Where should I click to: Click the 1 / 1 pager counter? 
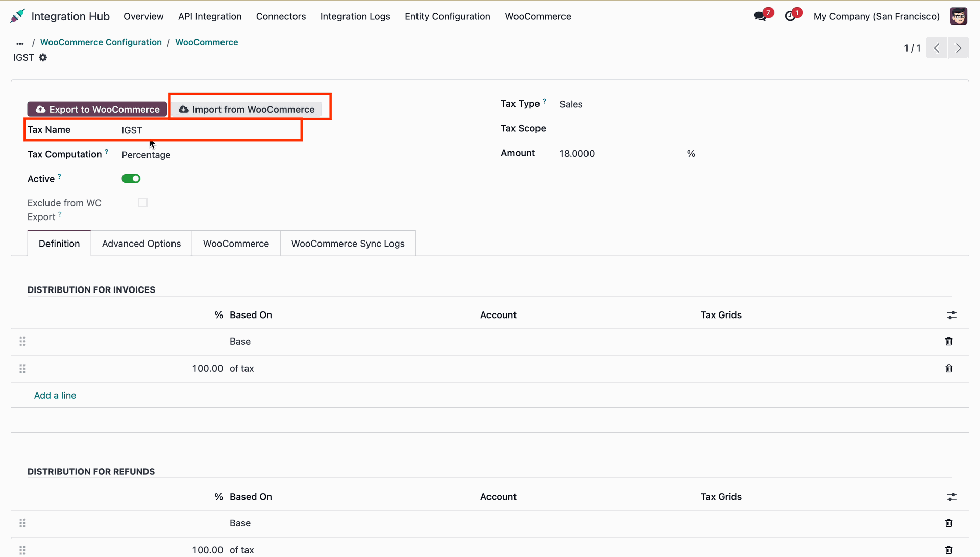point(912,48)
